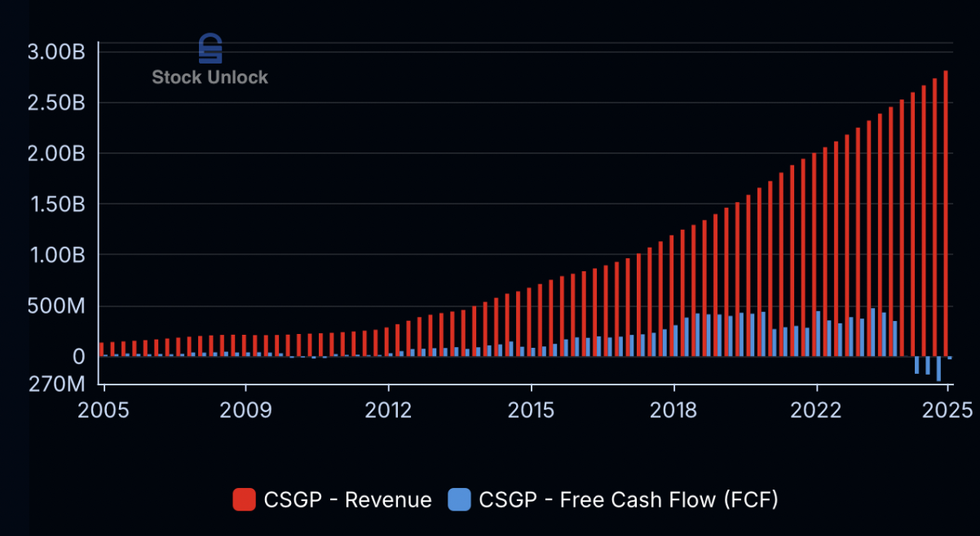Screen dimensions: 980x536
Task: Click the 2009 x-axis year label
Action: [245, 410]
